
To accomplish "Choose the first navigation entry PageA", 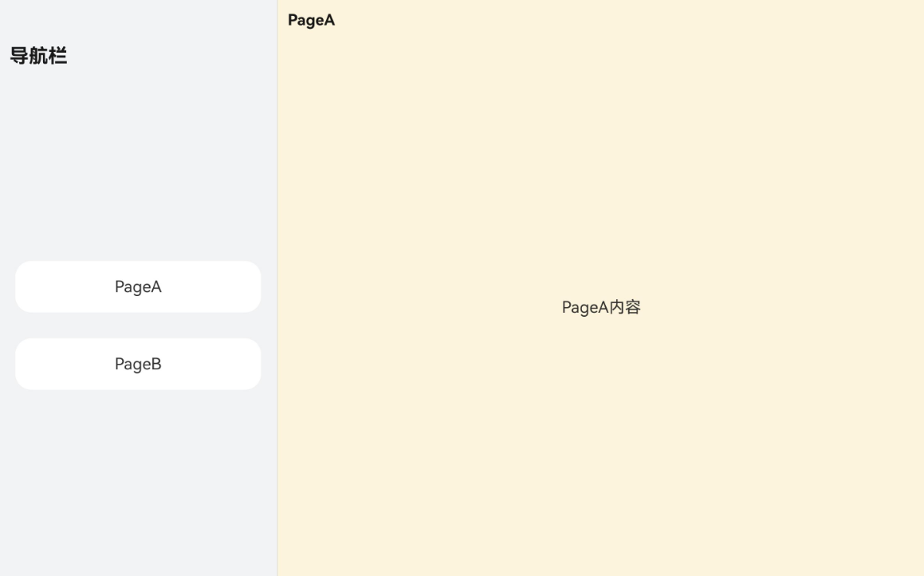I will coord(138,286).
